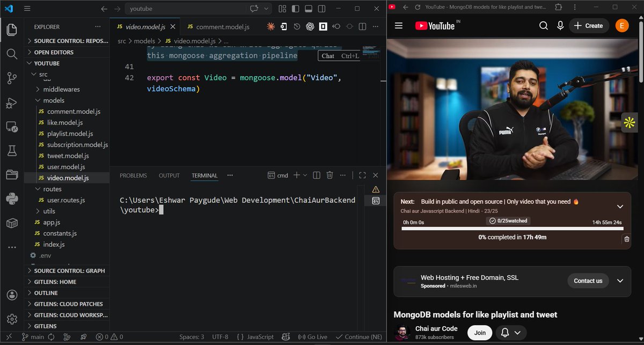Screen dimensions: 644x345
Task: Open the YouTube account avatar E
Action: (x=621, y=26)
